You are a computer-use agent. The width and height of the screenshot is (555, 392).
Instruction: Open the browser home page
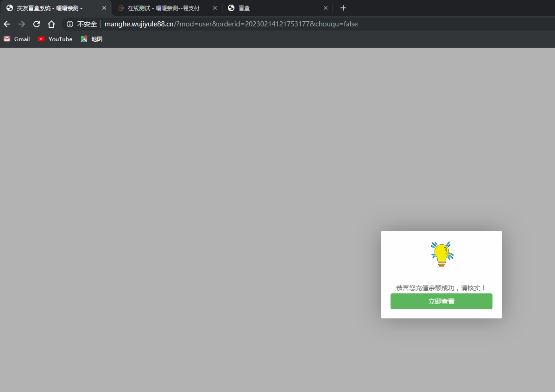[x=51, y=24]
